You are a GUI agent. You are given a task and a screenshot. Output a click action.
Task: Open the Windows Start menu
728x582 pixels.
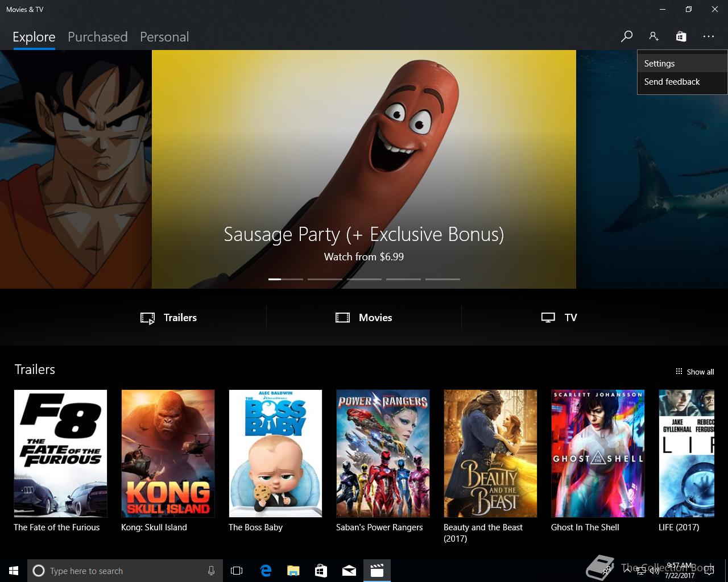coord(14,571)
